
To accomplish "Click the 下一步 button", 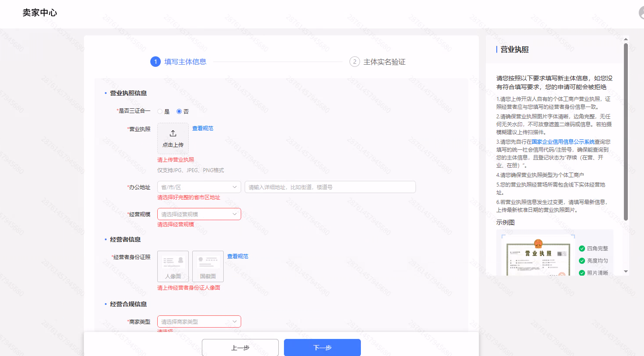I will 322,347.
